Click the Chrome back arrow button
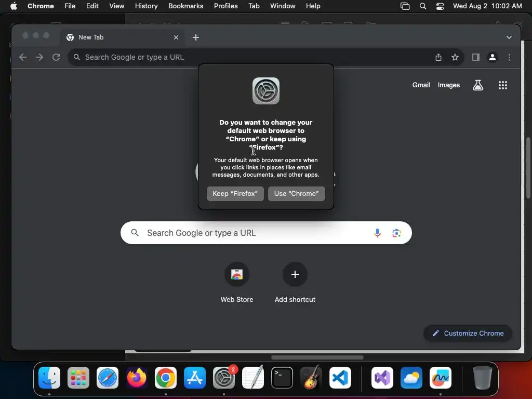 [x=23, y=57]
